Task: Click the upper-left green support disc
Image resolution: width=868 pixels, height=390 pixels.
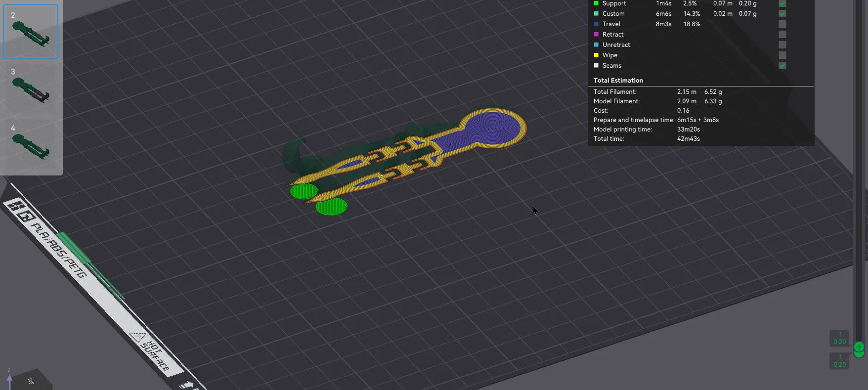Action: (x=304, y=191)
